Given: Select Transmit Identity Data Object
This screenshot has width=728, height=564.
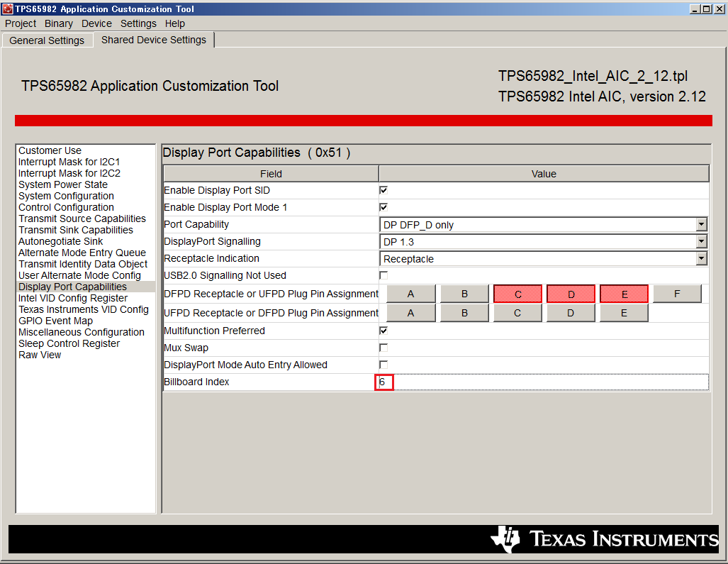Looking at the screenshot, I should 83,265.
